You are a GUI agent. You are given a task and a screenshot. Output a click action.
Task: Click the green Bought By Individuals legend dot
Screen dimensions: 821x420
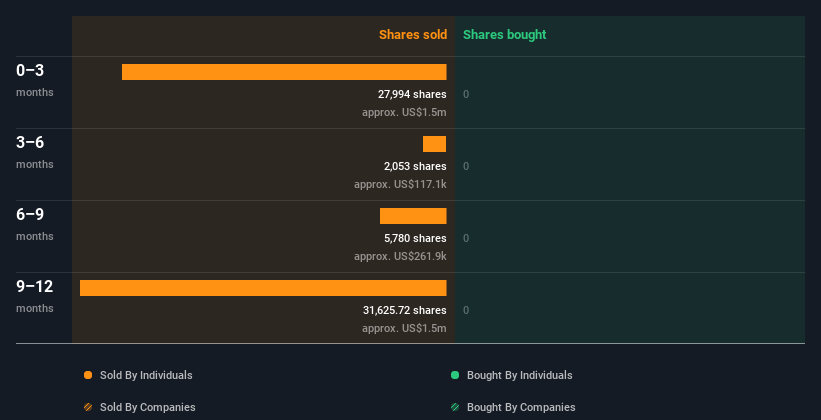pos(455,375)
